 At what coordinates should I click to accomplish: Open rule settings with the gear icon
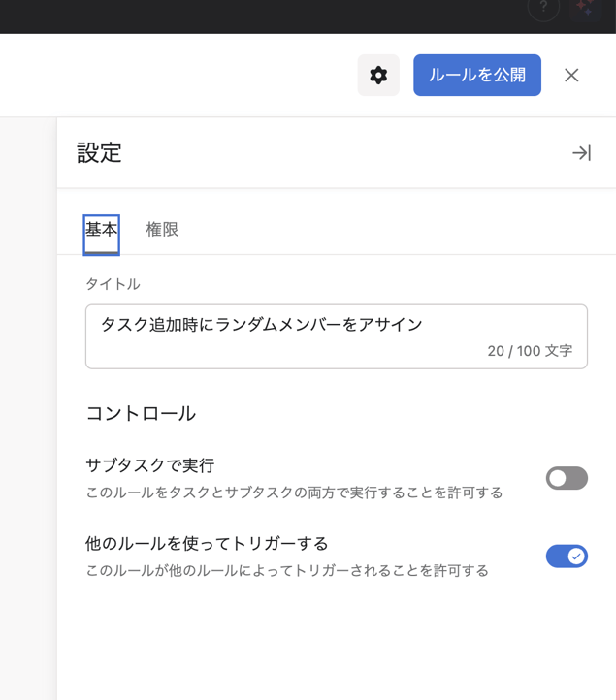click(378, 76)
